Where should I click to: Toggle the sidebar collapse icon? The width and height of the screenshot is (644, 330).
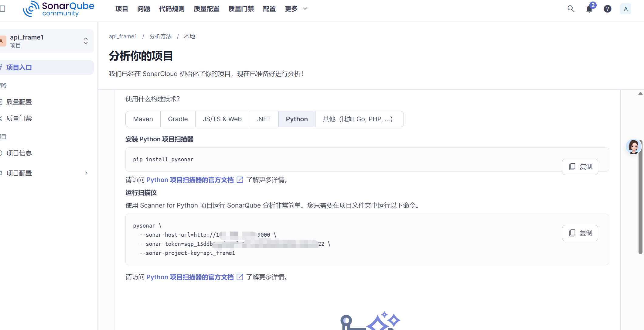point(3,9)
